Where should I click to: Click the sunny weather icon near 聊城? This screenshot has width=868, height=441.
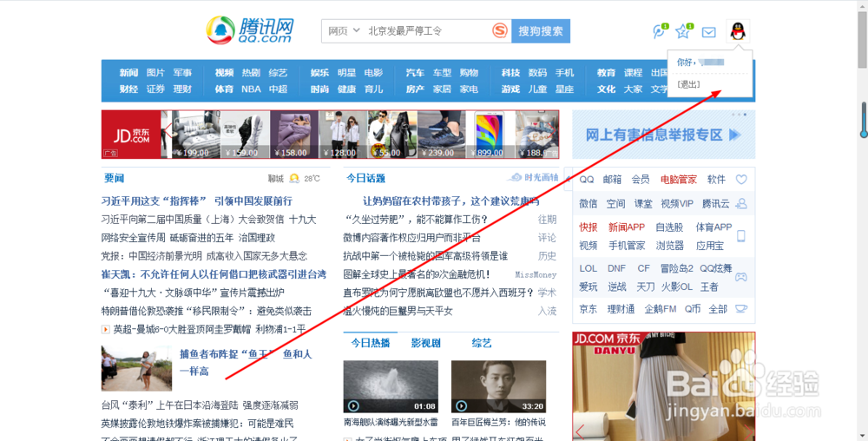coord(294,178)
